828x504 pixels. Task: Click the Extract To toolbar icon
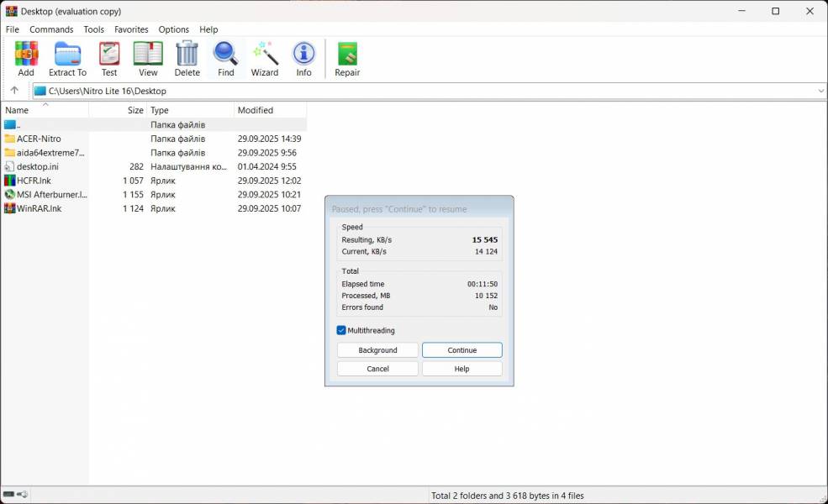[x=67, y=58]
